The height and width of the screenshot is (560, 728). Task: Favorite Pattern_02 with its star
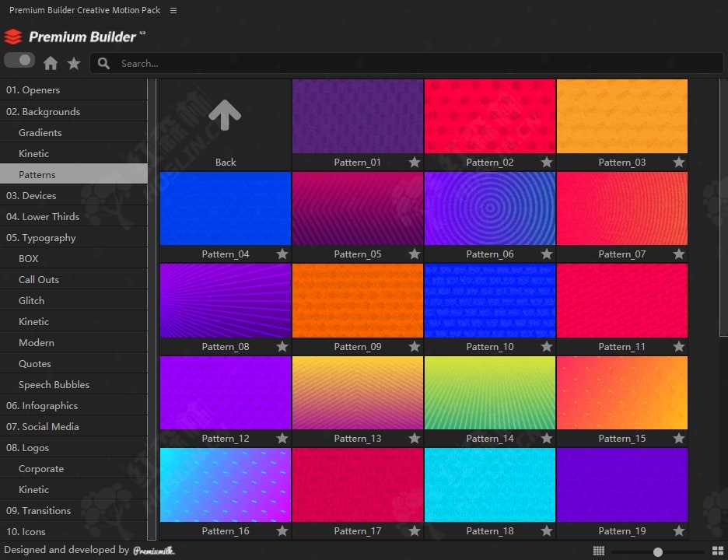(547, 162)
